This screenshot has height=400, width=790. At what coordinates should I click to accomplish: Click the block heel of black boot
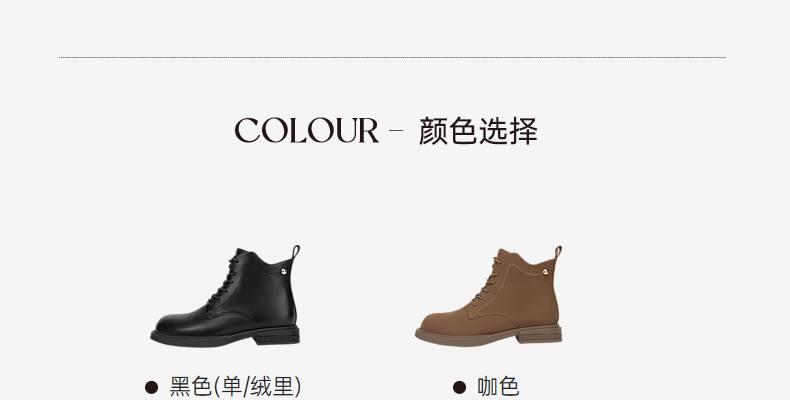277,336
